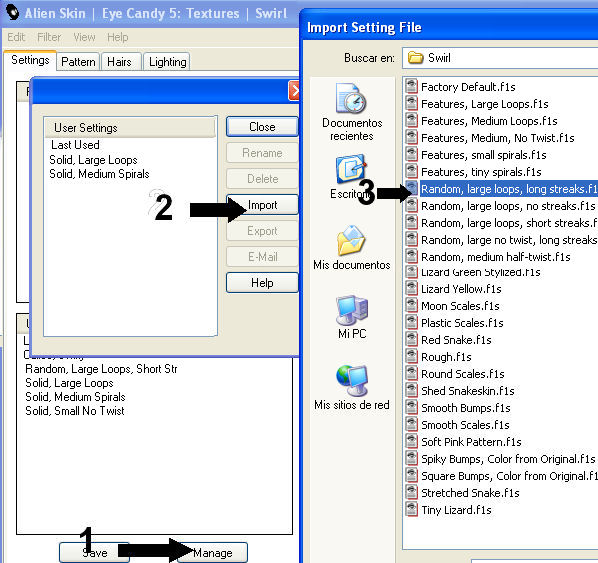This screenshot has height=563, width=598.
Task: Click file icon of Random, large loops, no streaks.f1s
Action: point(411,205)
